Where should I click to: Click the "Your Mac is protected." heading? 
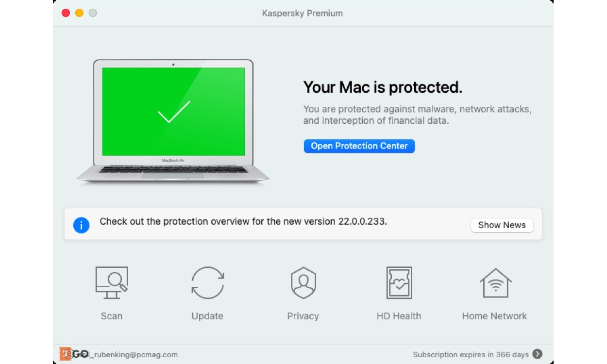click(383, 87)
